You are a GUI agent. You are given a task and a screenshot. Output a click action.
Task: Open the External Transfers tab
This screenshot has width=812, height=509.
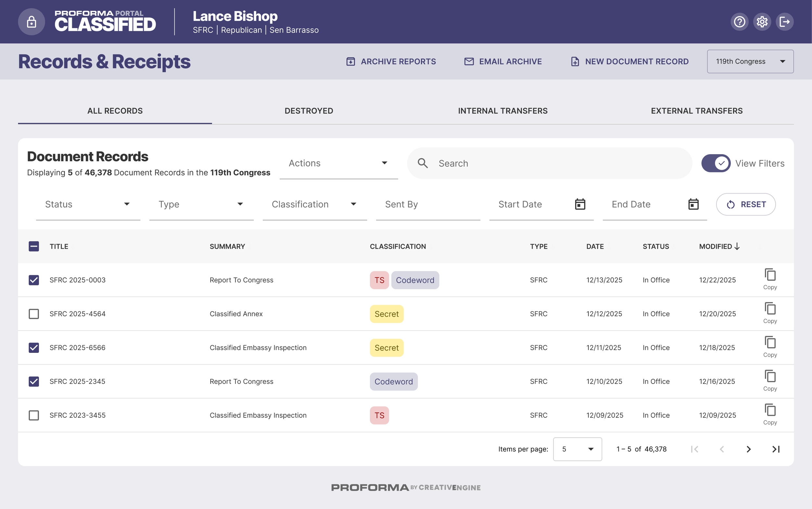click(x=696, y=111)
